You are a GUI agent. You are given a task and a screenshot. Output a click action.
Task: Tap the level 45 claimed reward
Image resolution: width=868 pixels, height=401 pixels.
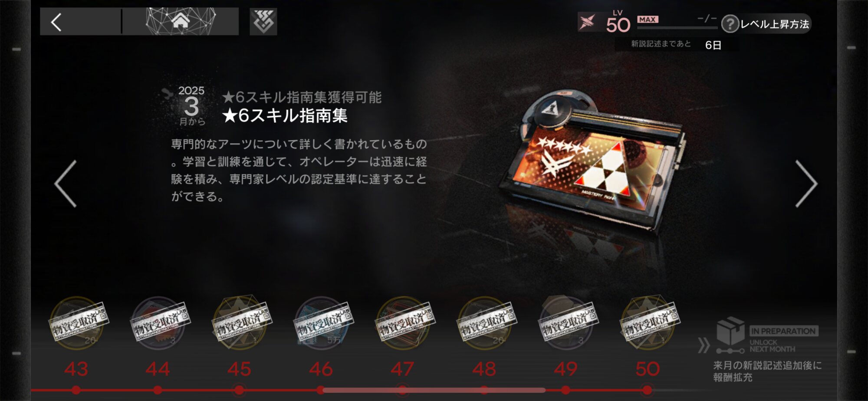240,324
